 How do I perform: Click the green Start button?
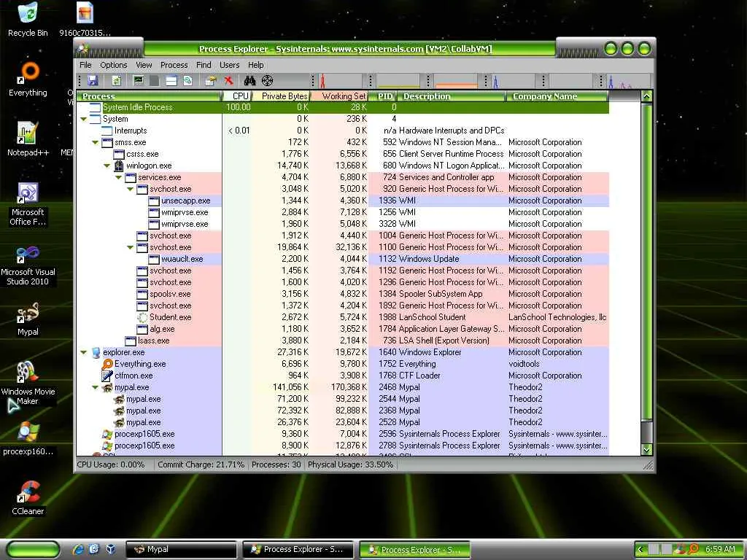pos(34,549)
